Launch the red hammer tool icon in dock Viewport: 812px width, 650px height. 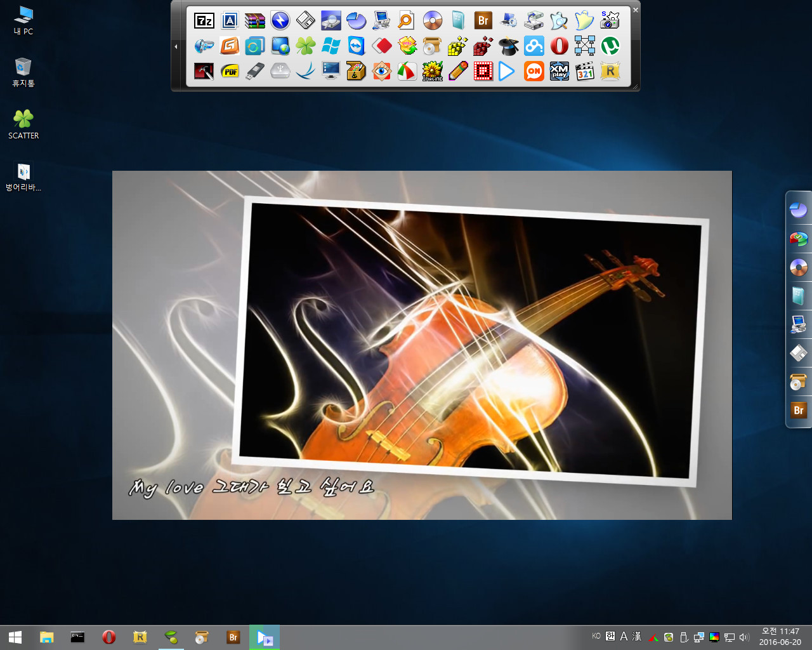click(204, 71)
